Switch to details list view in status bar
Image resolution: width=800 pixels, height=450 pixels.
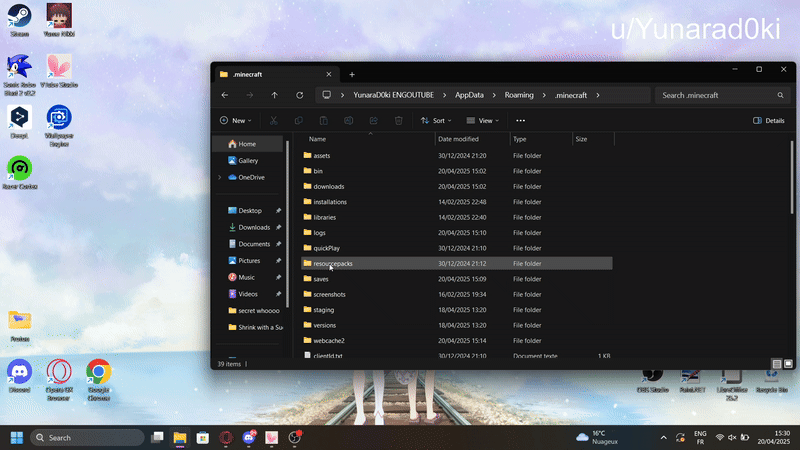(777, 364)
